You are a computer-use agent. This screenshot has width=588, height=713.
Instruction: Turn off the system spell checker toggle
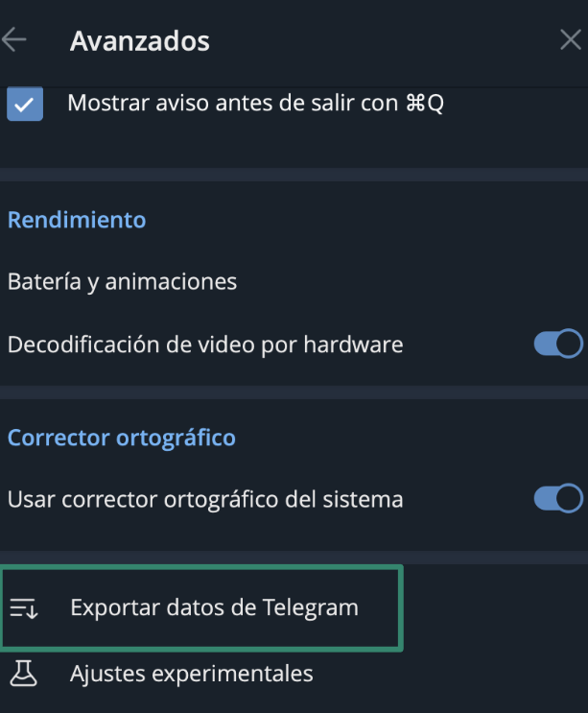[557, 499]
